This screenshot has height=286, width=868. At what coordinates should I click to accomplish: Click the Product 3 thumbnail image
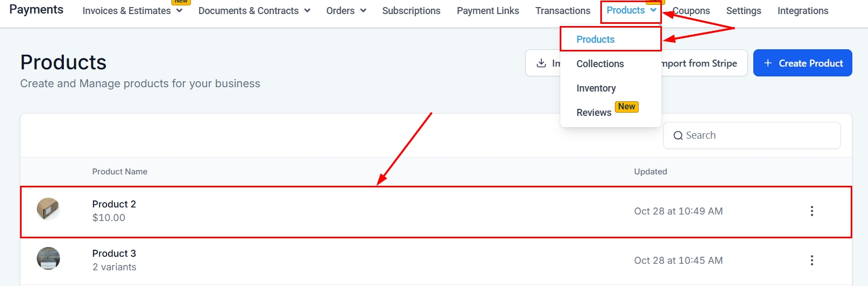tap(48, 258)
